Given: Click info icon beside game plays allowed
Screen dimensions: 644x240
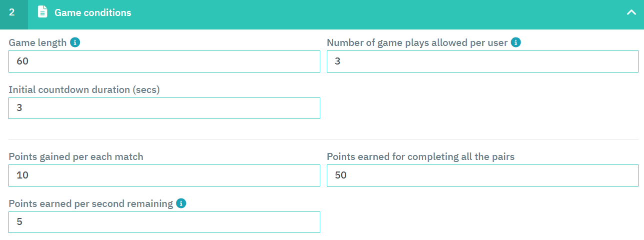Looking at the screenshot, I should click(516, 42).
